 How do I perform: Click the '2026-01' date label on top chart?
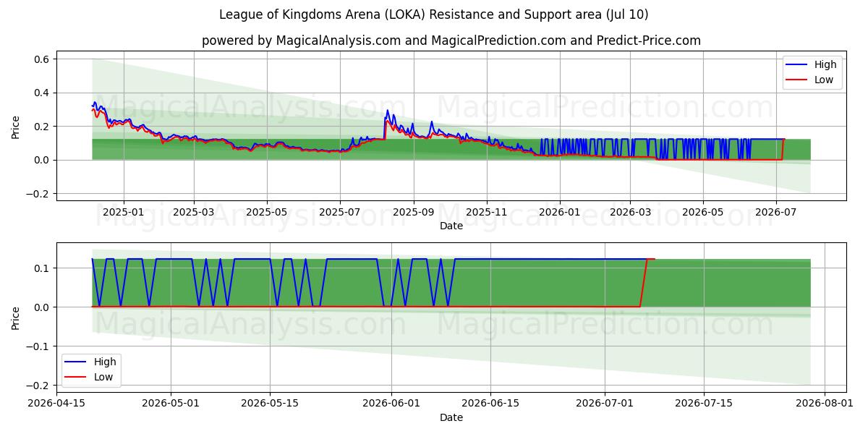coord(560,212)
